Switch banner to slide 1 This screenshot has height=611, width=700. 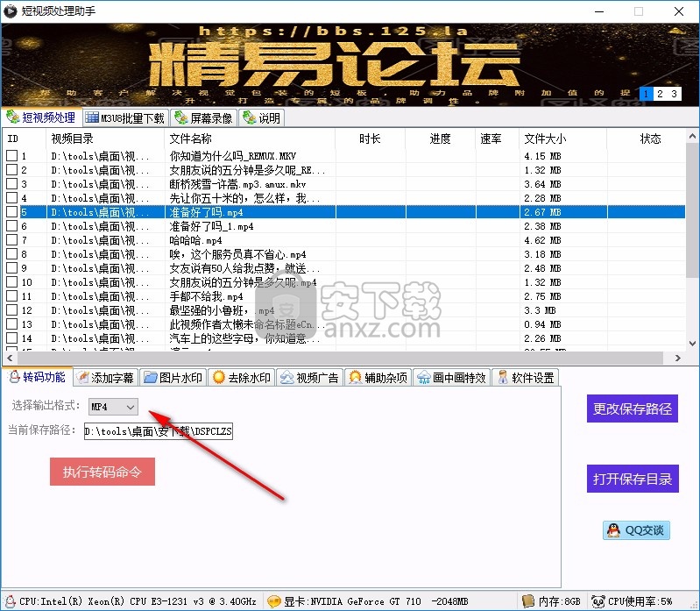tap(646, 94)
